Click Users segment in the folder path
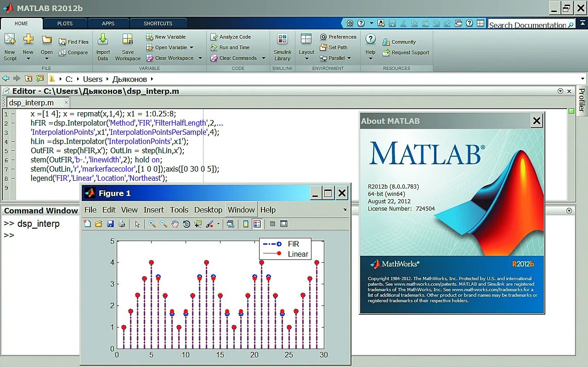This screenshot has width=588, height=368. [x=93, y=79]
